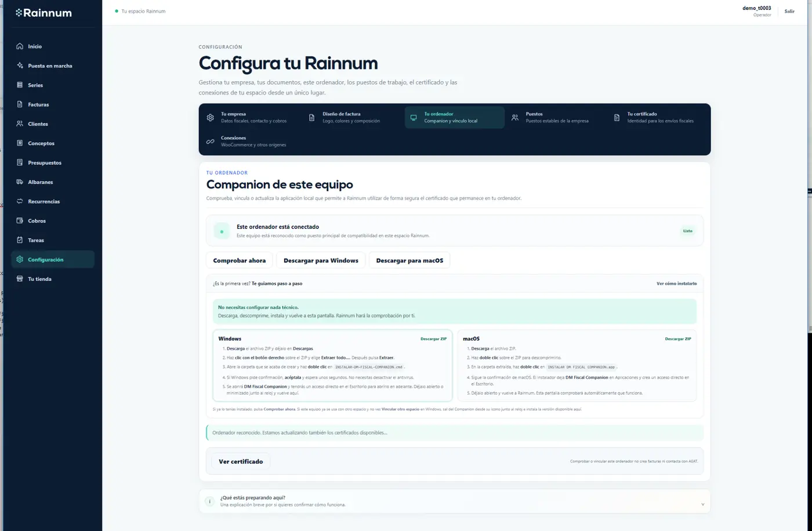812x531 pixels.
Task: Click the green connected status indicator
Action: click(222, 231)
